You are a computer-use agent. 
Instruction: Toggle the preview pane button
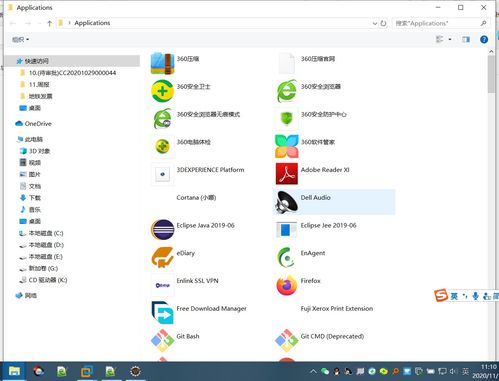click(466, 40)
